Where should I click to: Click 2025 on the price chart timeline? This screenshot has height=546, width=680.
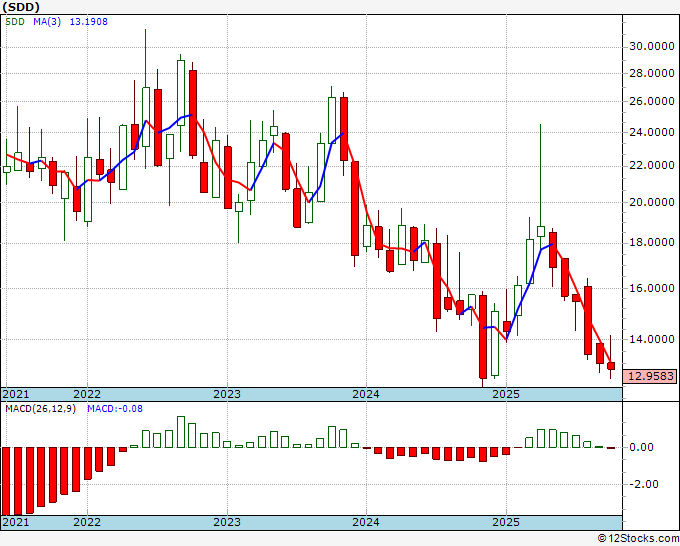coord(506,394)
